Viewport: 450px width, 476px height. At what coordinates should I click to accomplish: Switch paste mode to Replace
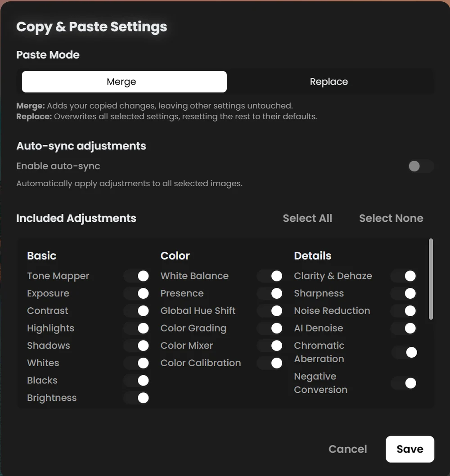[x=329, y=82]
